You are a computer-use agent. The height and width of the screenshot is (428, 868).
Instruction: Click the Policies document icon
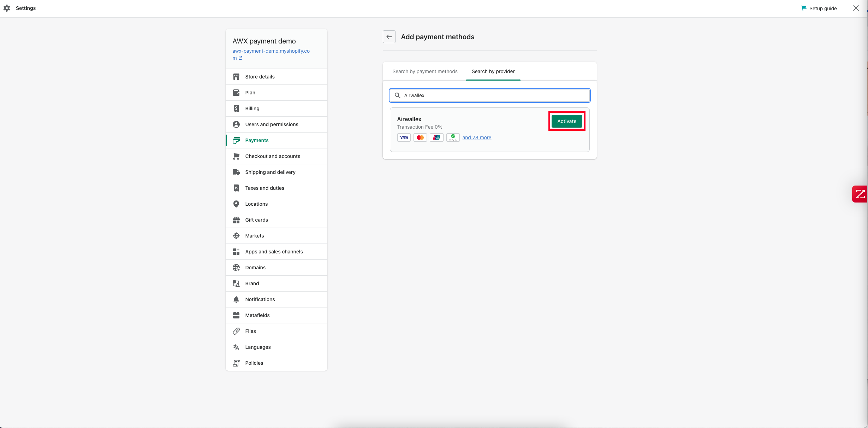pyautogui.click(x=236, y=363)
